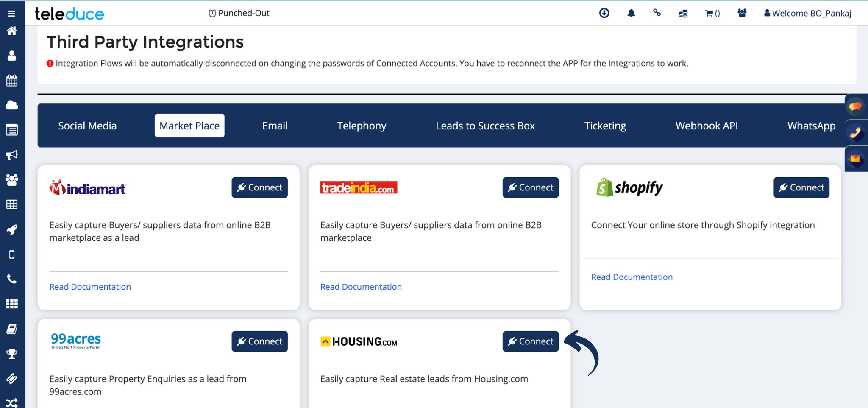Open Read Documentation for Shopify
The width and height of the screenshot is (868, 408).
632,277
